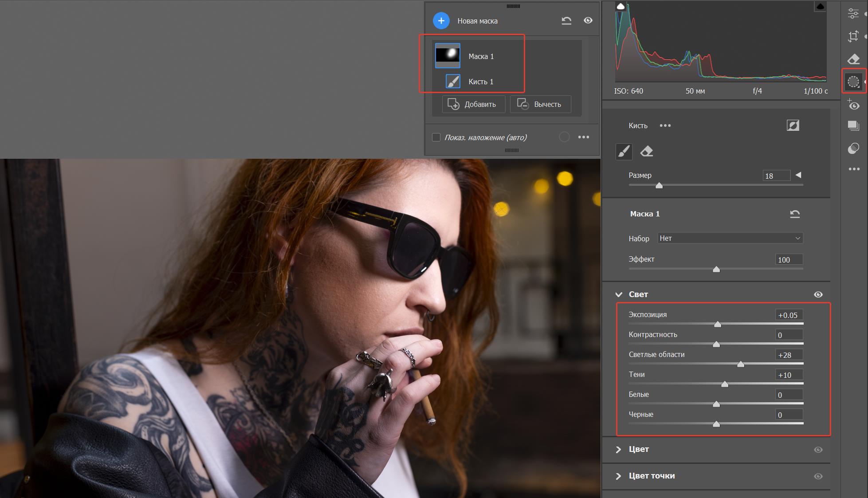Open the Edit sliders icon at top right

[x=853, y=13]
